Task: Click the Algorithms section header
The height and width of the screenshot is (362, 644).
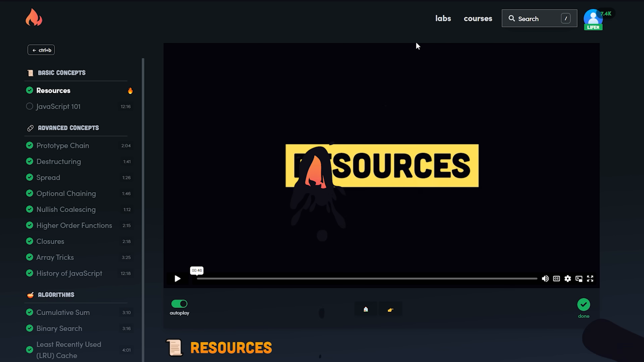Action: click(56, 295)
